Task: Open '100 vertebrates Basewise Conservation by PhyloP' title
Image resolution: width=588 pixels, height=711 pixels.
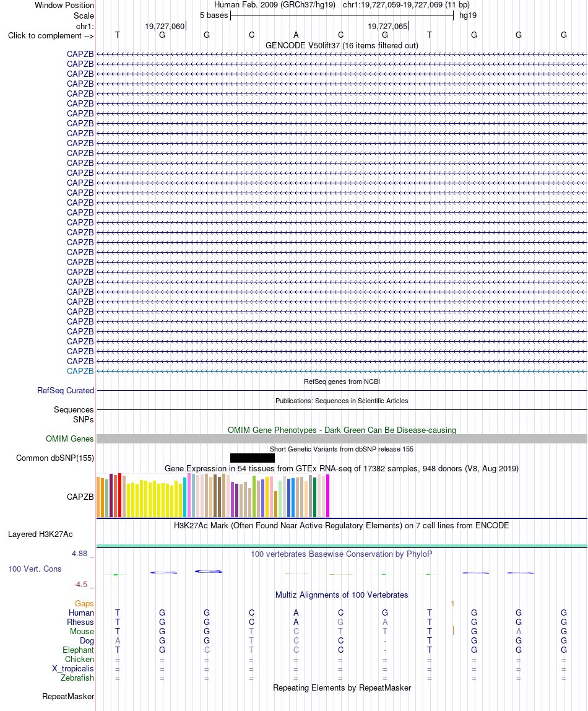Action: [342, 554]
